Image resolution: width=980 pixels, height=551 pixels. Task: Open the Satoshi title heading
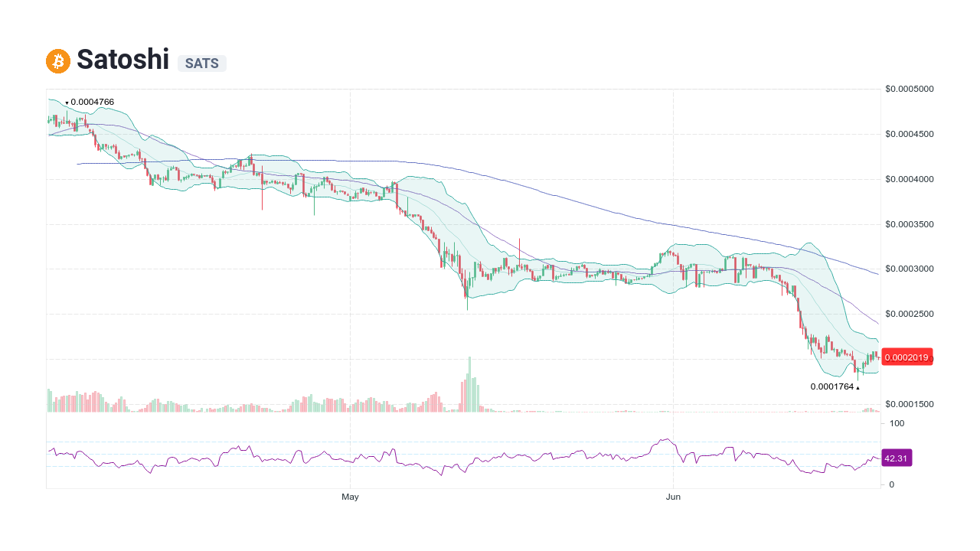[x=122, y=60]
